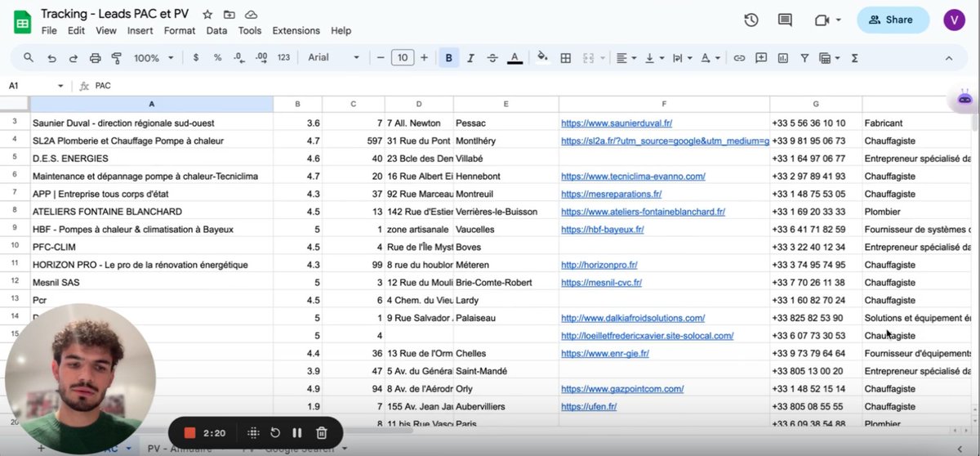980x456 pixels.
Task: Click the Insert comment icon
Action: (761, 58)
